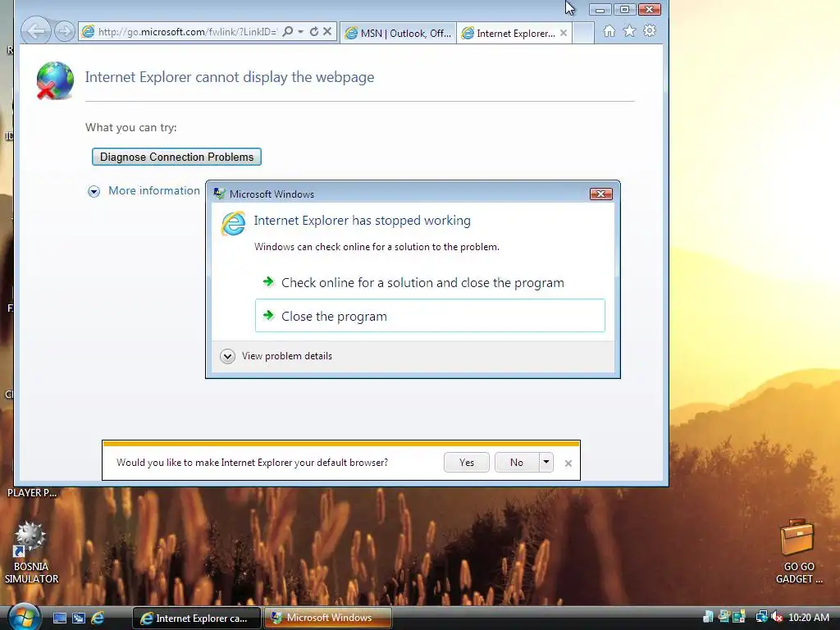Click the search magnifier in address bar
This screenshot has width=840, height=630.
tap(288, 32)
